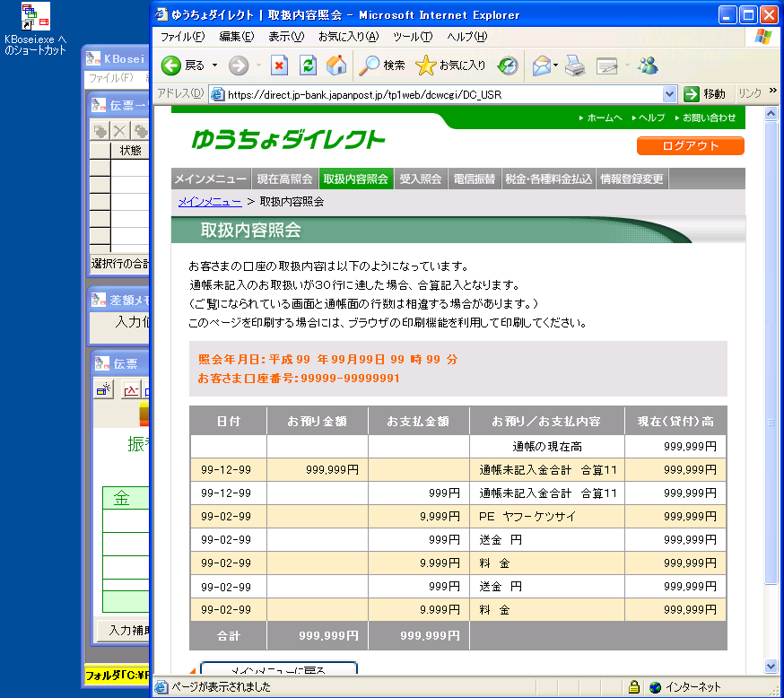Select the 電信振替 tab
The image size is (784, 698).
click(x=474, y=179)
